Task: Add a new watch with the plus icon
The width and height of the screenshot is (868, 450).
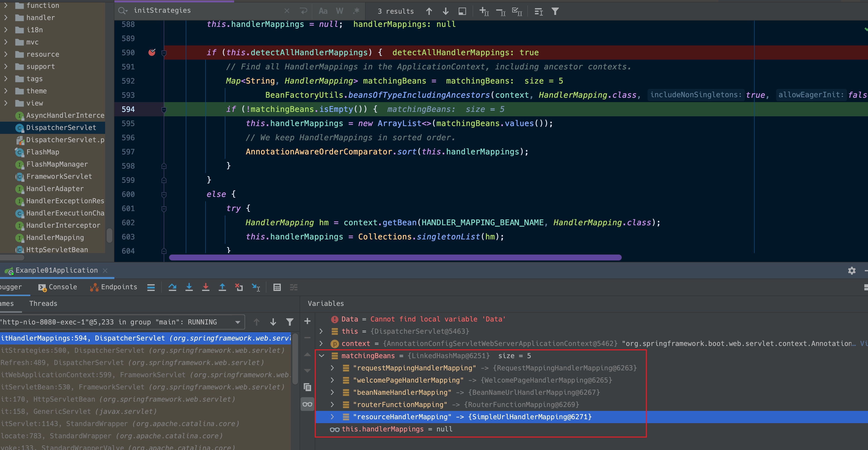Action: (307, 321)
